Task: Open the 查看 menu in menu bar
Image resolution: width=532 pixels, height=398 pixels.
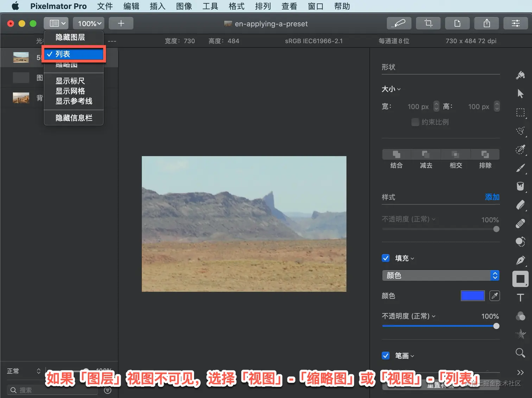Action: (289, 6)
